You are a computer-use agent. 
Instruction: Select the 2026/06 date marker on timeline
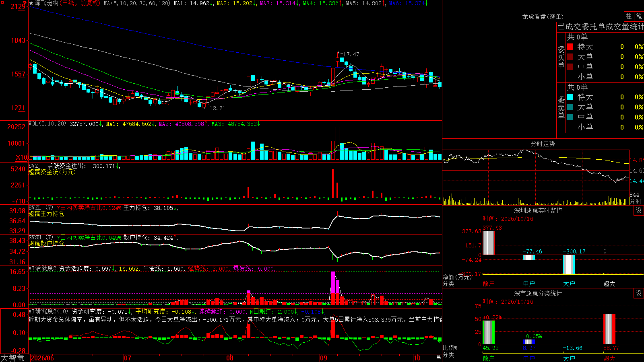(42, 358)
